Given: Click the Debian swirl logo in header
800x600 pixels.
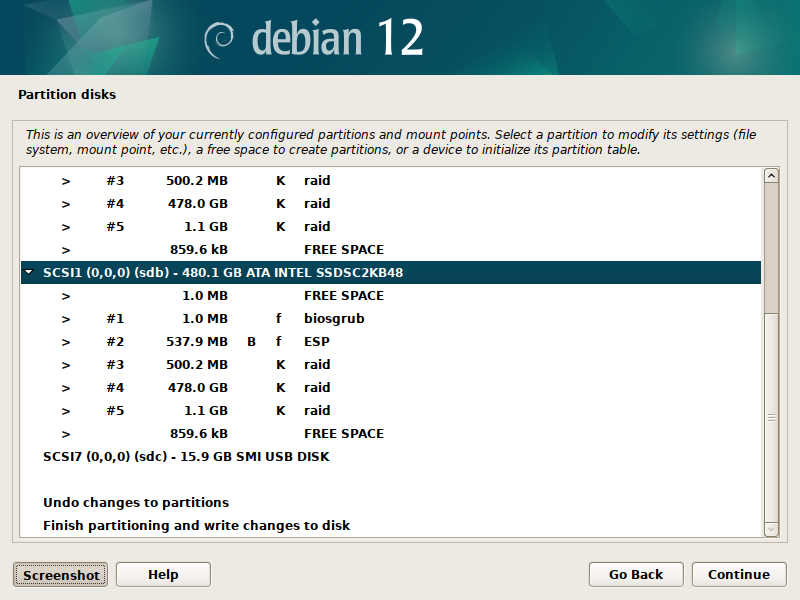Looking at the screenshot, I should coord(220,39).
